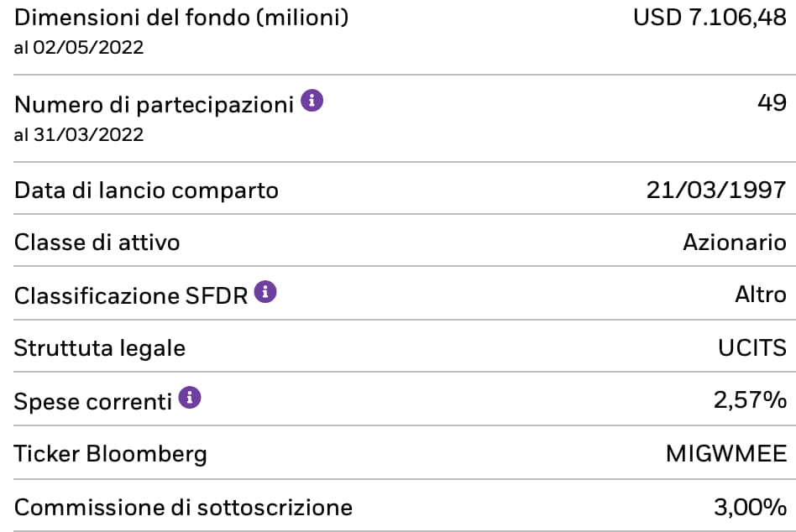Select the Classe di attivo label
This screenshot has height=532, width=796.
pyautogui.click(x=97, y=243)
